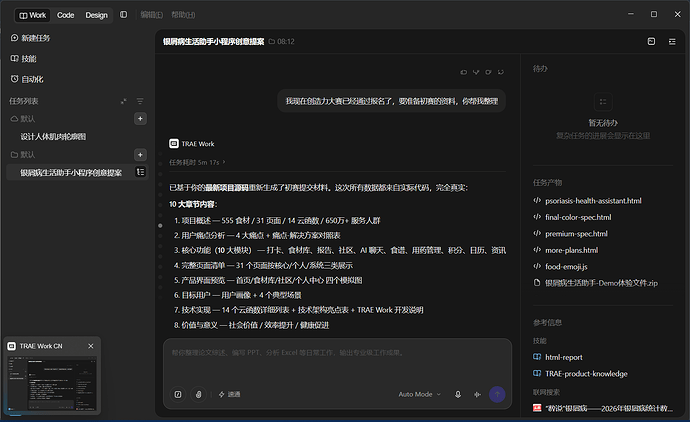Click the purple send arrow button

pos(497,394)
